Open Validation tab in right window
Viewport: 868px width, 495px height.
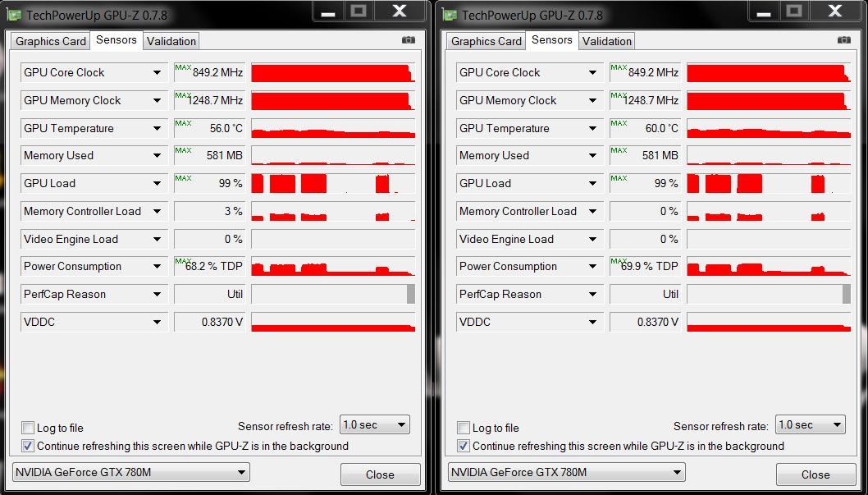click(x=607, y=41)
